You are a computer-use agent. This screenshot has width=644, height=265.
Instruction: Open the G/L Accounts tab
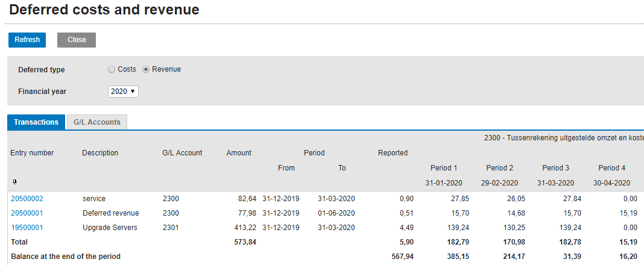click(96, 122)
